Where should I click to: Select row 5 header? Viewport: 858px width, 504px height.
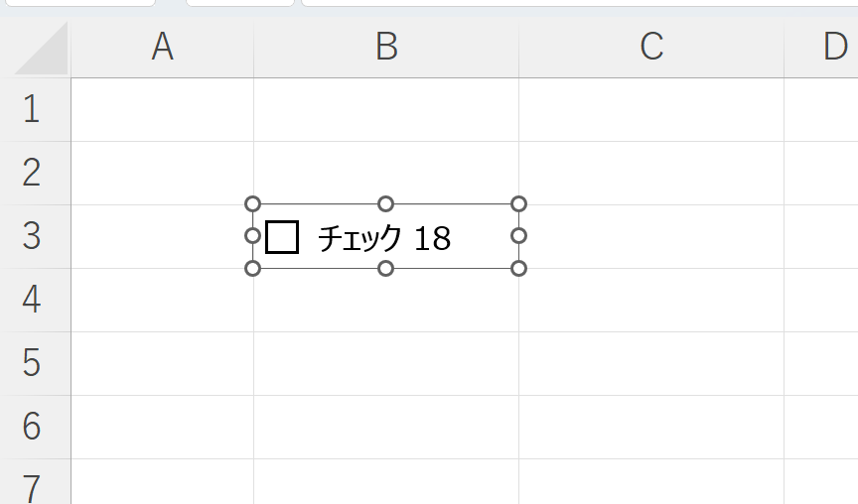pyautogui.click(x=32, y=363)
